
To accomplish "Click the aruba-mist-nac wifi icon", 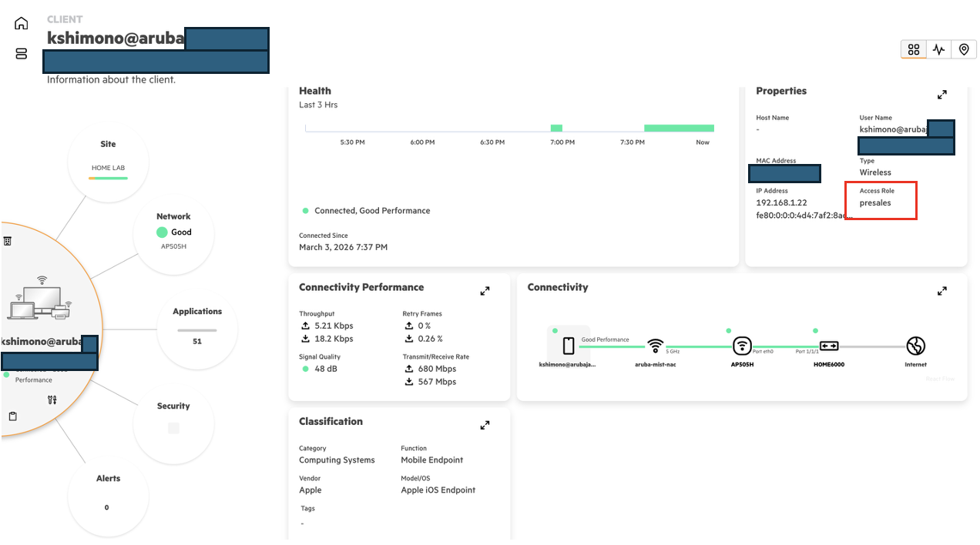I will pos(656,346).
